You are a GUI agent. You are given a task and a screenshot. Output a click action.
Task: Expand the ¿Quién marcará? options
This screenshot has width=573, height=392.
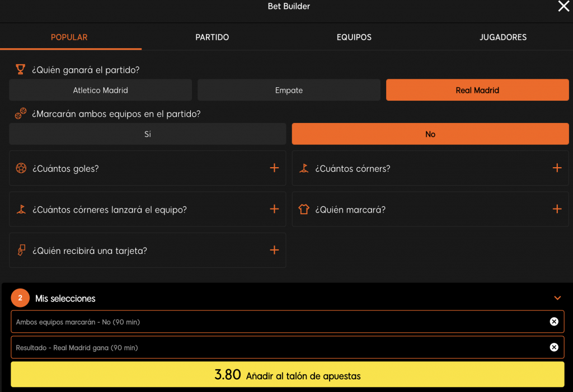(x=557, y=209)
